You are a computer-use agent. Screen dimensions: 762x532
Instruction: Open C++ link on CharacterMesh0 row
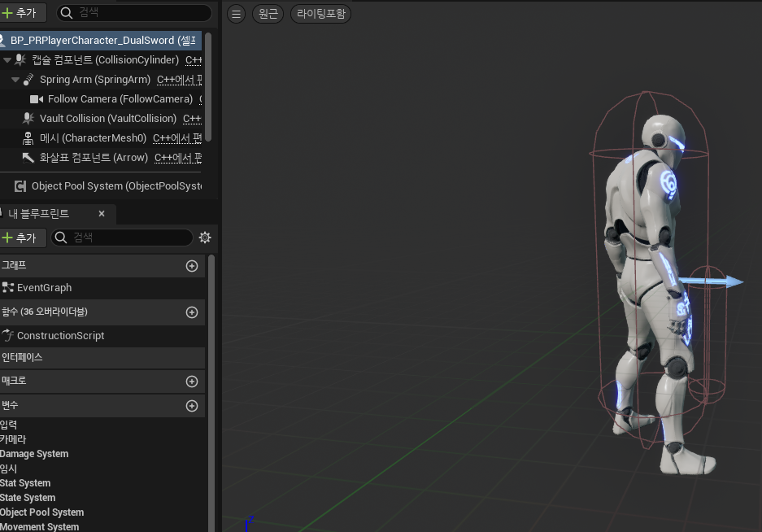177,138
